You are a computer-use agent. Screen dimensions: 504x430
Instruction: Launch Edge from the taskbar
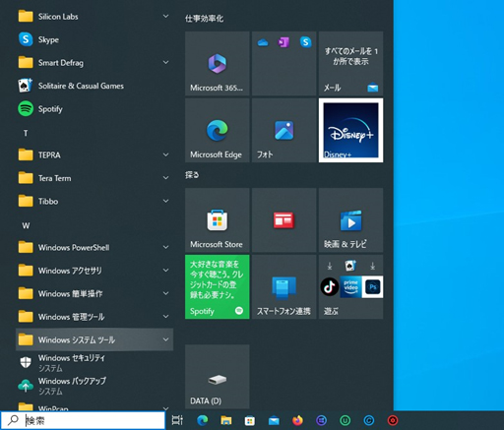[x=202, y=420]
